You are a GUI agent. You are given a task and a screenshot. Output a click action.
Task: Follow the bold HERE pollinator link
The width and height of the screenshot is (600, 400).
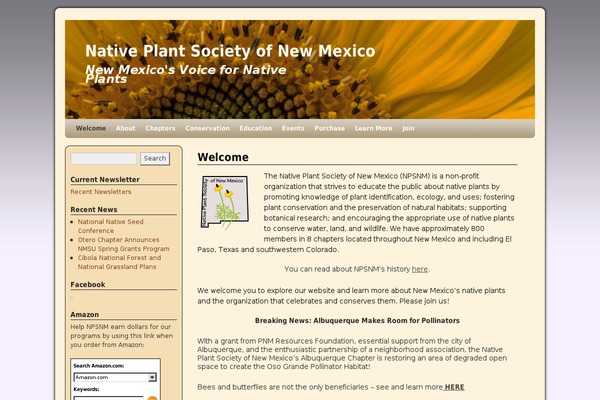454,387
